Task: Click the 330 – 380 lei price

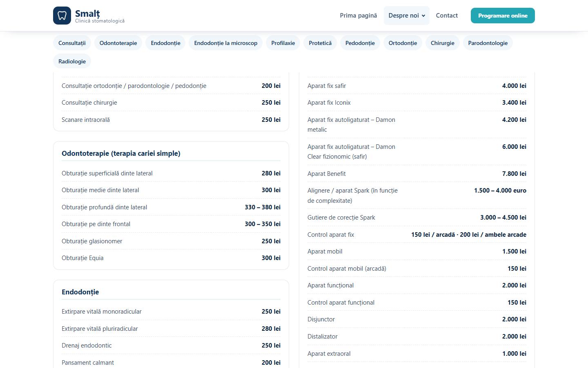Action: pos(263,207)
